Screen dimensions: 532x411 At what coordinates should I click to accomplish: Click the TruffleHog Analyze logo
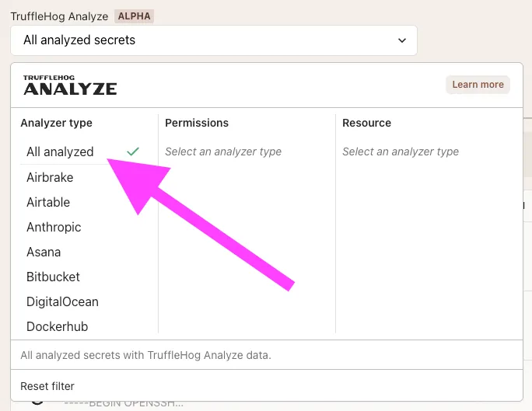(70, 85)
